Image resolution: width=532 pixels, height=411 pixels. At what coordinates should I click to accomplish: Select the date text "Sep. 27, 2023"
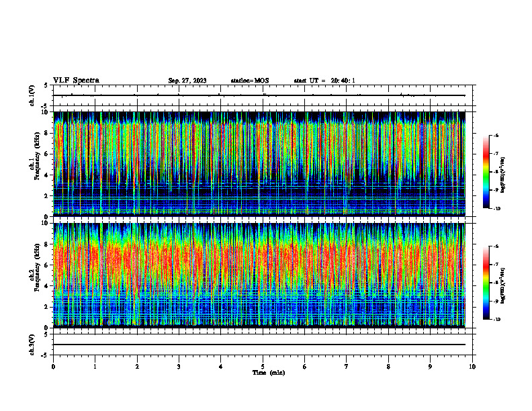[187, 81]
